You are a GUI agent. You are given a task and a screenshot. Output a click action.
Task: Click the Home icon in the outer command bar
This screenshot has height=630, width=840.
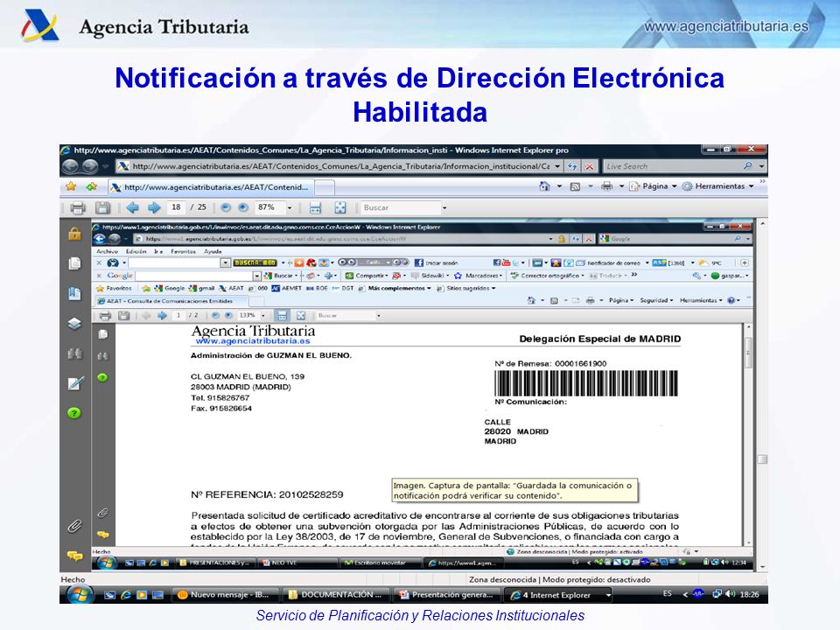(x=545, y=186)
